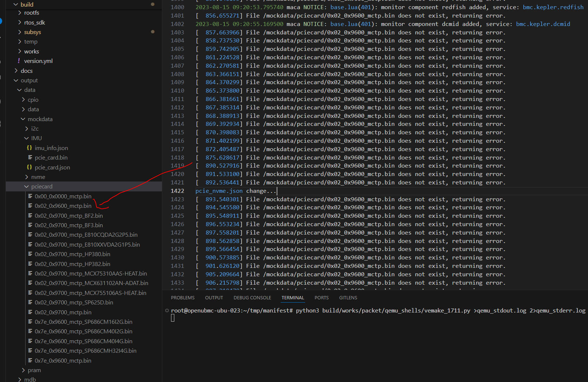The height and width of the screenshot is (382, 588).
Task: Click the file icon of 0x02_0x9600_mctp.bin
Action: (x=30, y=206)
